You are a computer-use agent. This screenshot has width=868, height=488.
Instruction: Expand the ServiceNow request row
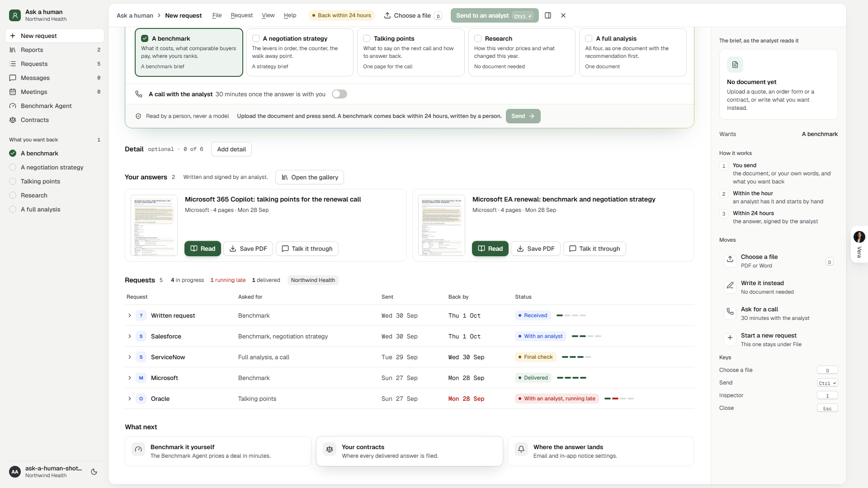(129, 357)
